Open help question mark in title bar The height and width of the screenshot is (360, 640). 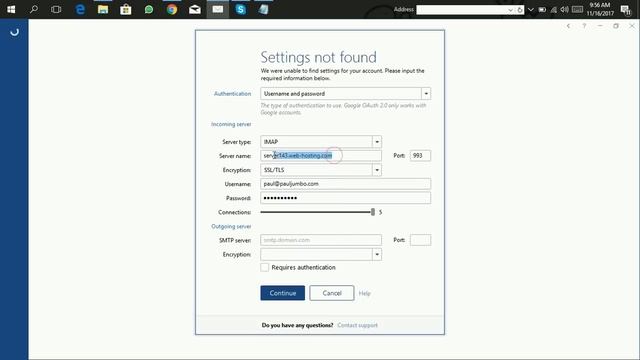[584, 26]
